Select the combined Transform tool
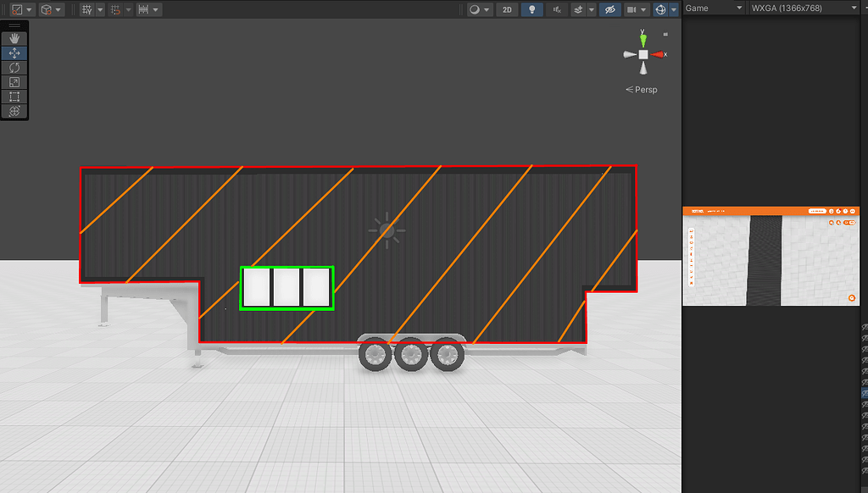Image resolution: width=868 pixels, height=493 pixels. (14, 111)
